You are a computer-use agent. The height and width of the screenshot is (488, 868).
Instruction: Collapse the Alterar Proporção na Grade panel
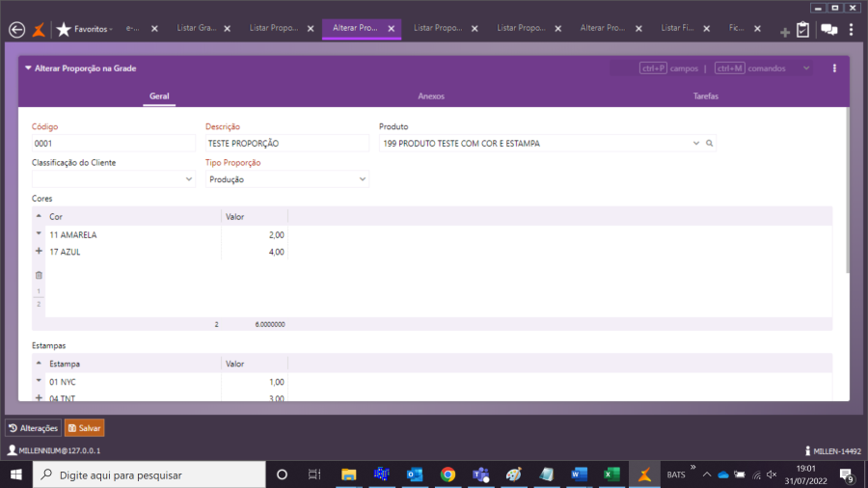pyautogui.click(x=28, y=68)
